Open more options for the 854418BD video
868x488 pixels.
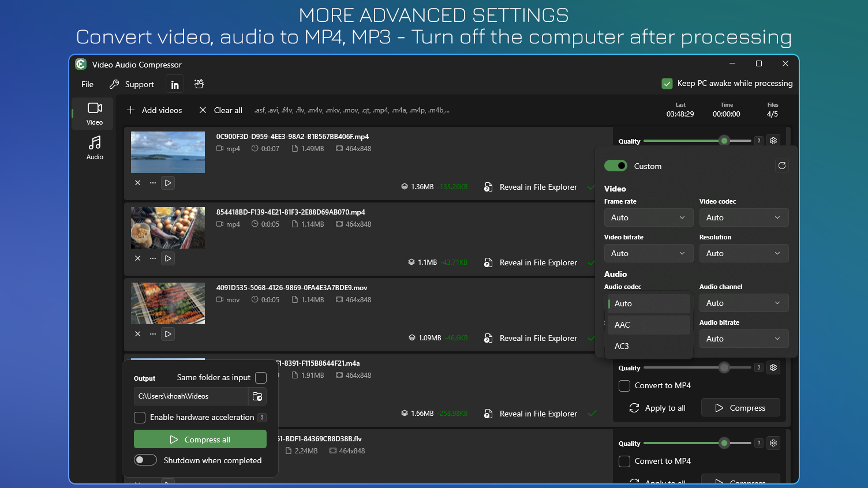[x=153, y=258]
